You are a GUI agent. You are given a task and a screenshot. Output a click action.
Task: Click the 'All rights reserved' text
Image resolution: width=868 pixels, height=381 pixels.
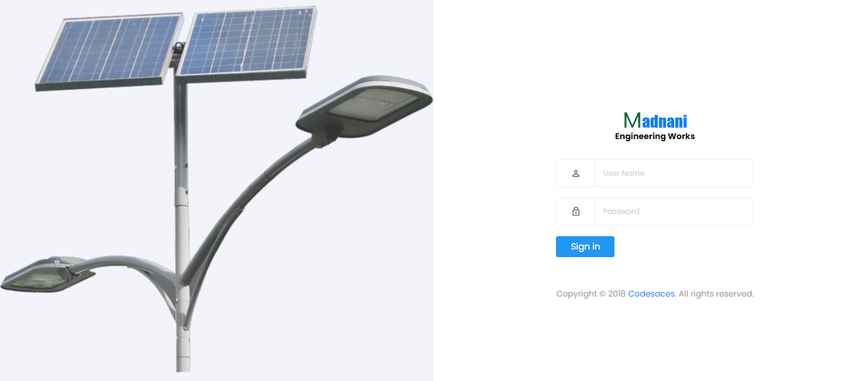715,294
